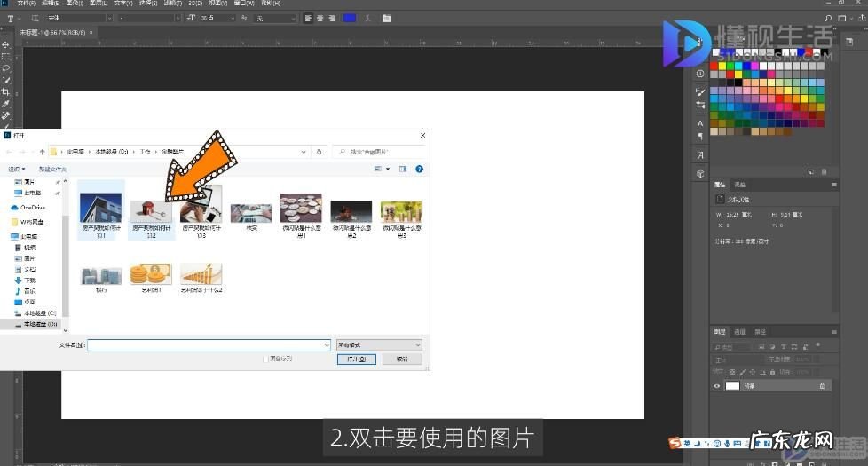The width and height of the screenshot is (868, 466).
Task: Open the Organize dropdown in dialog
Action: coord(17,169)
